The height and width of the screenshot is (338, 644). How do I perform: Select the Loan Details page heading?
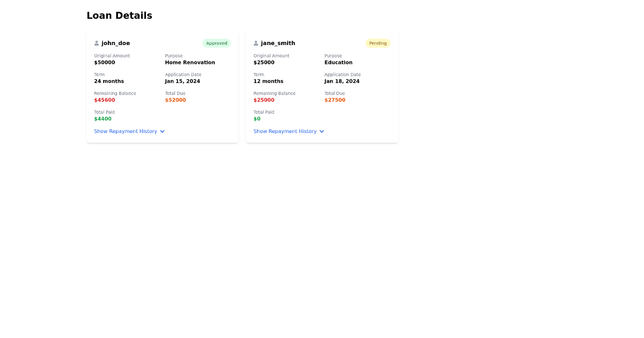[119, 15]
